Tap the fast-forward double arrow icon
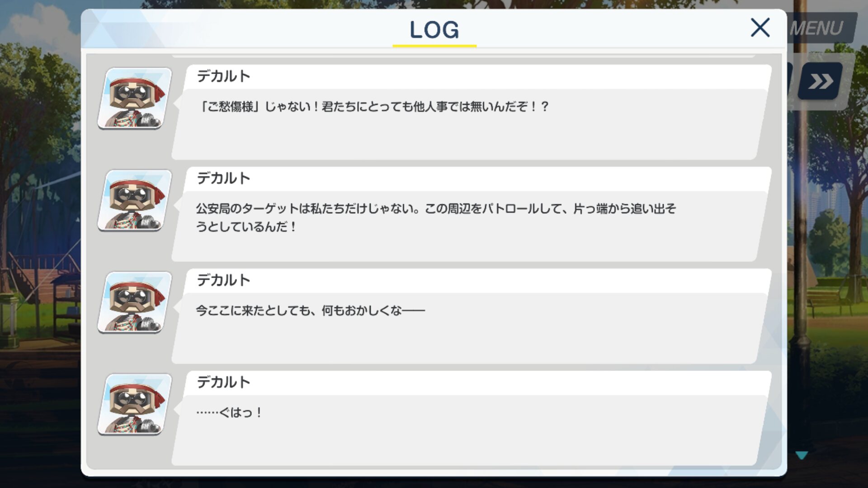Viewport: 868px width, 488px height. (x=821, y=81)
